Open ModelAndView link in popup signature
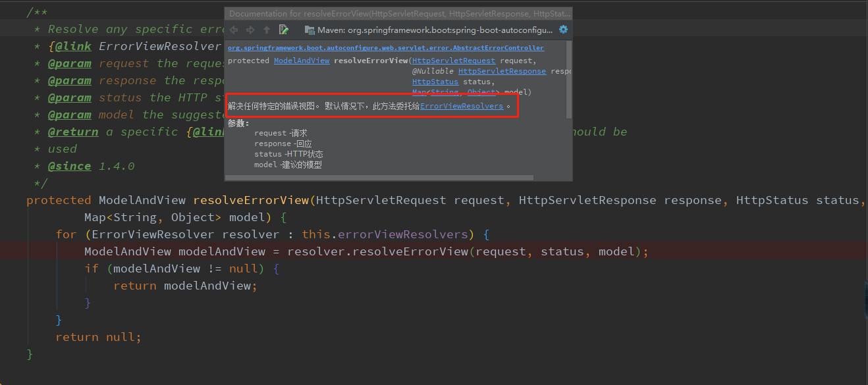This screenshot has width=868, height=385. point(302,61)
